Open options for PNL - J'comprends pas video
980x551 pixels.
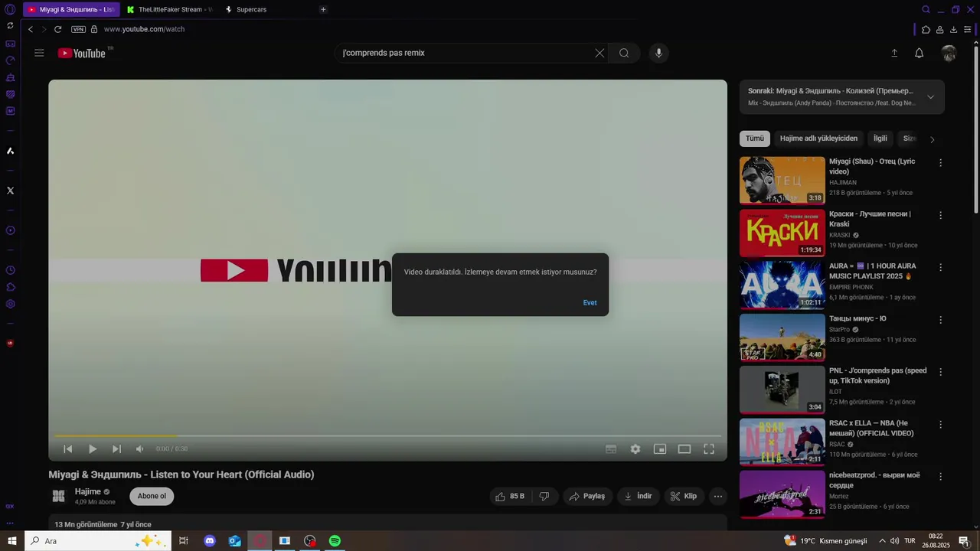coord(941,372)
